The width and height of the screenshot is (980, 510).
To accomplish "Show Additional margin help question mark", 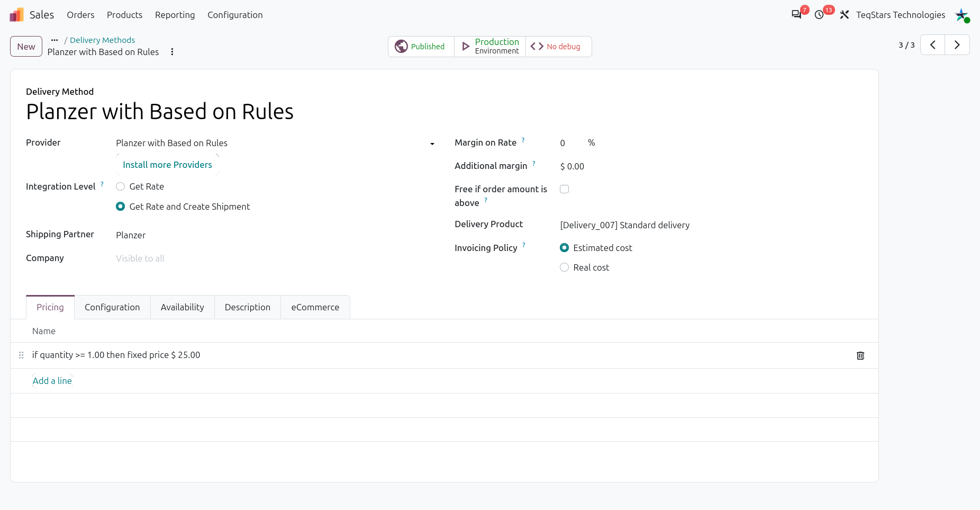I will (534, 164).
